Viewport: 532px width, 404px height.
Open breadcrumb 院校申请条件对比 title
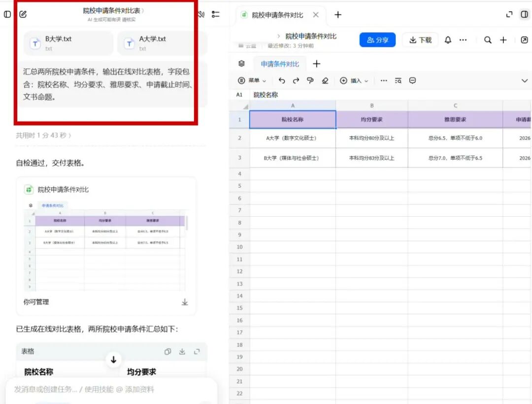311,36
